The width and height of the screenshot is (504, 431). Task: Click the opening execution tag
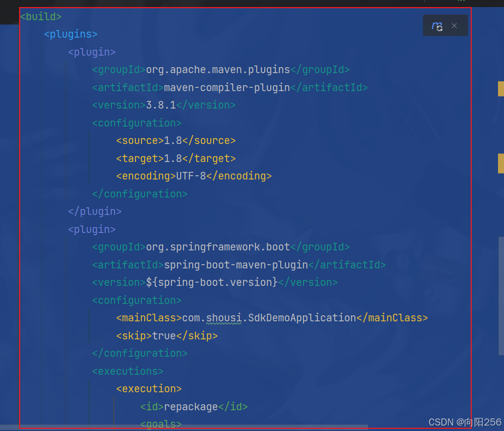pos(149,389)
